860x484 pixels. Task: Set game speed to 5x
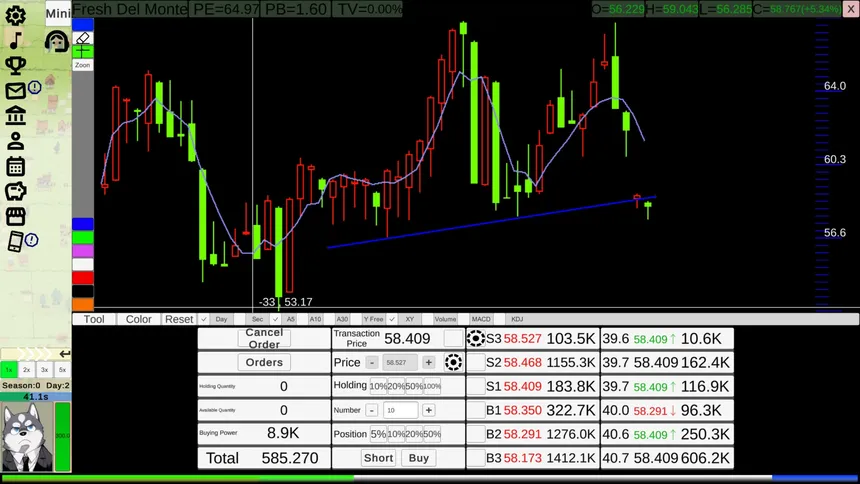coord(63,370)
